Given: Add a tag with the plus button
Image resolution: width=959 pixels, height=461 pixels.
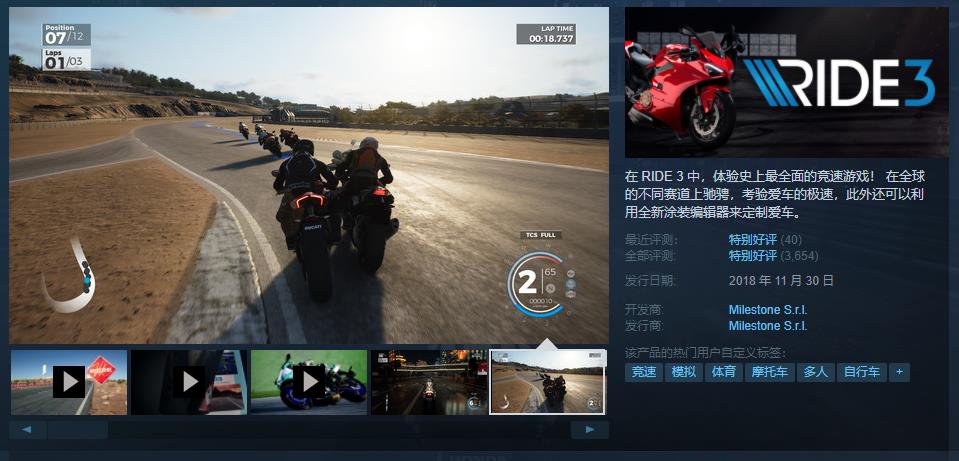Looking at the screenshot, I should pyautogui.click(x=899, y=372).
